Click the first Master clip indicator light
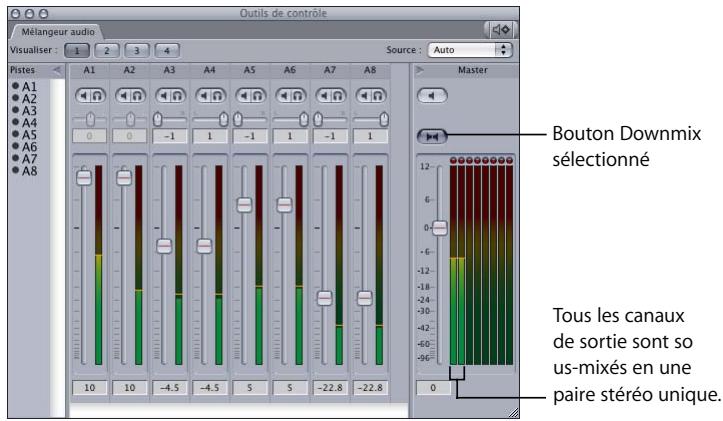The width and height of the screenshot is (723, 421). pyautogui.click(x=454, y=160)
